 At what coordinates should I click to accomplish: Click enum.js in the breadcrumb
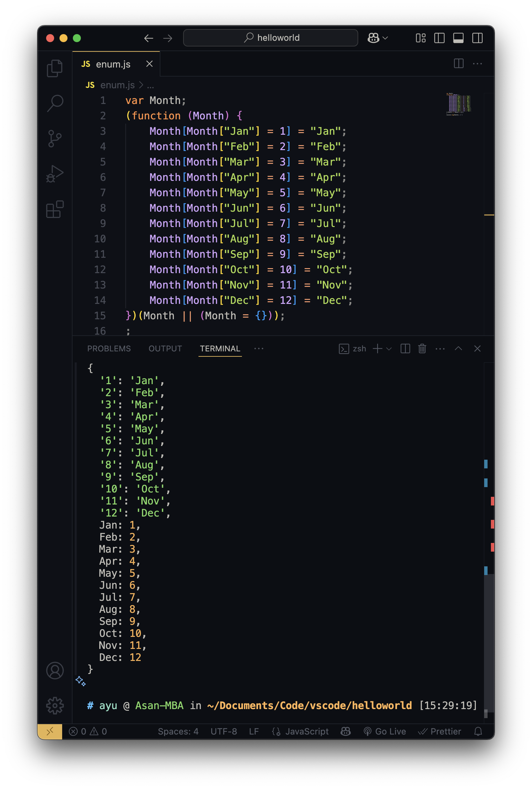[x=117, y=85]
